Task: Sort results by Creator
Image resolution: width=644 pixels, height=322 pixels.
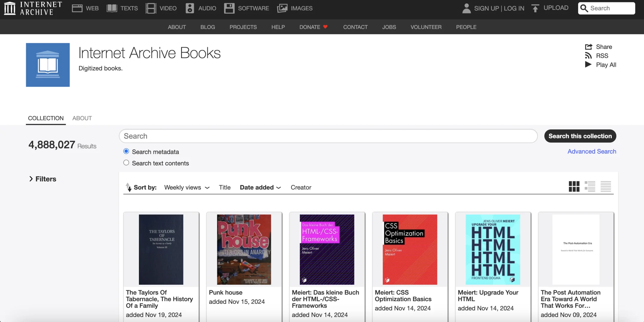Action: [x=301, y=187]
